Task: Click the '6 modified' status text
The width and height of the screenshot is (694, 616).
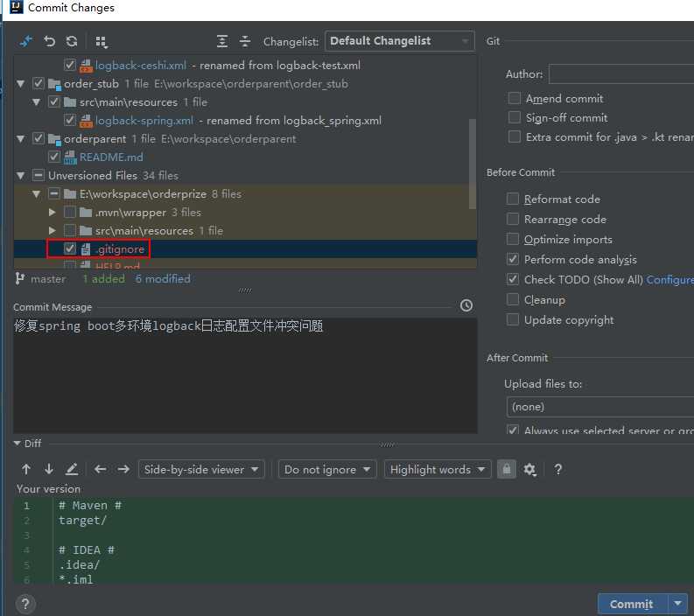Action: [x=163, y=279]
